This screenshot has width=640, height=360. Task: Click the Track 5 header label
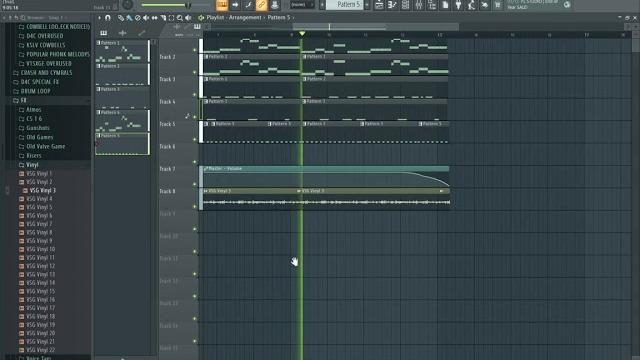[x=167, y=124]
